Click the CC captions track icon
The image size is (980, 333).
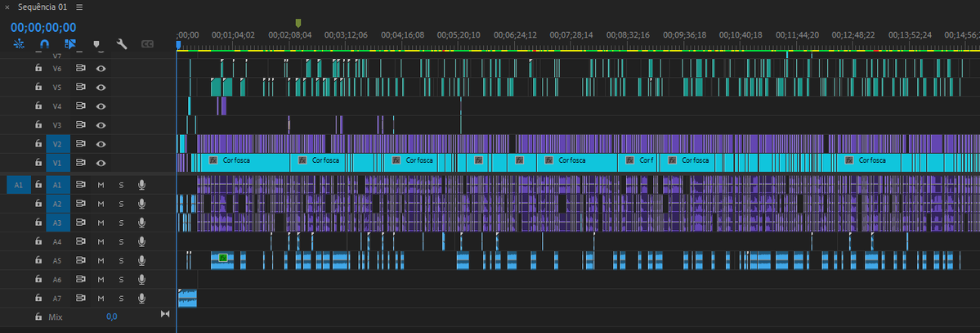pos(147,44)
